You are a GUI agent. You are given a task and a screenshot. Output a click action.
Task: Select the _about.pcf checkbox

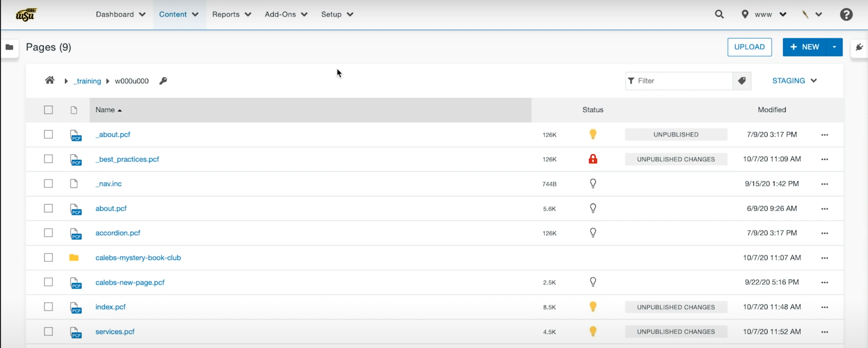coord(49,134)
